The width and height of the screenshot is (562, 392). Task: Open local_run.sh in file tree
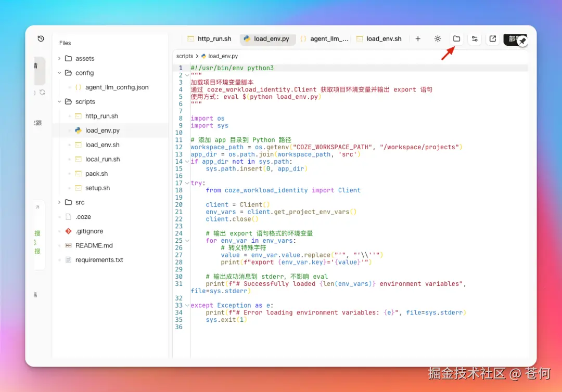pos(103,159)
